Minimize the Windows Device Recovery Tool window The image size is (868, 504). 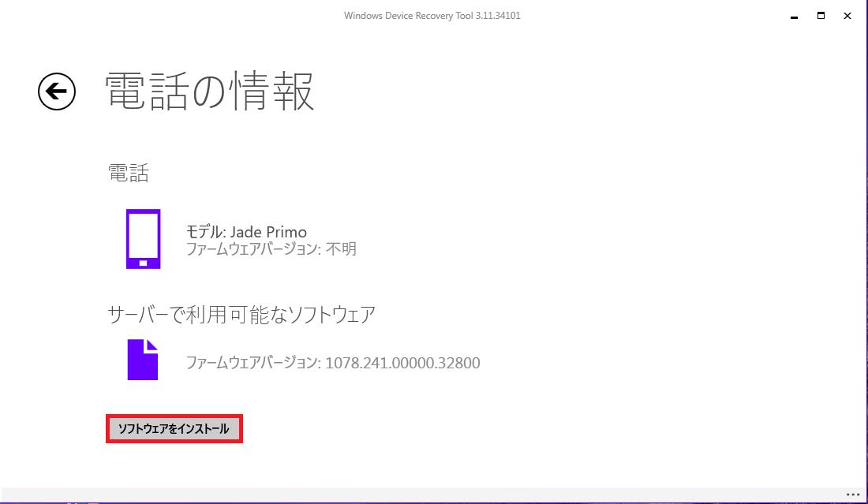[794, 16]
